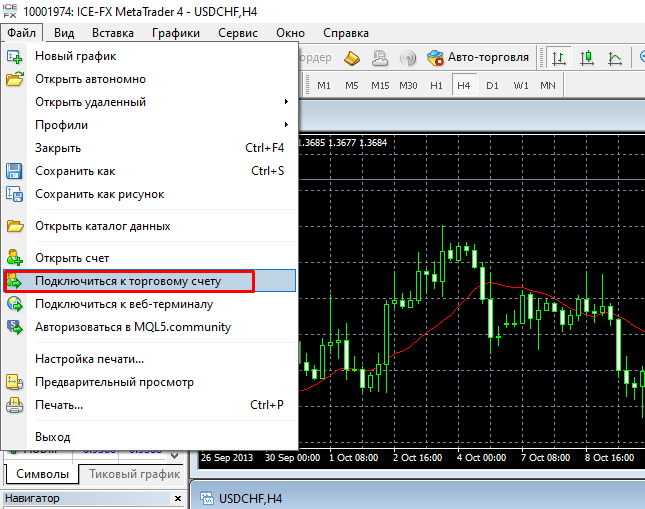The width and height of the screenshot is (645, 509).
Task: Select the M1 timeframe
Action: 324,86
